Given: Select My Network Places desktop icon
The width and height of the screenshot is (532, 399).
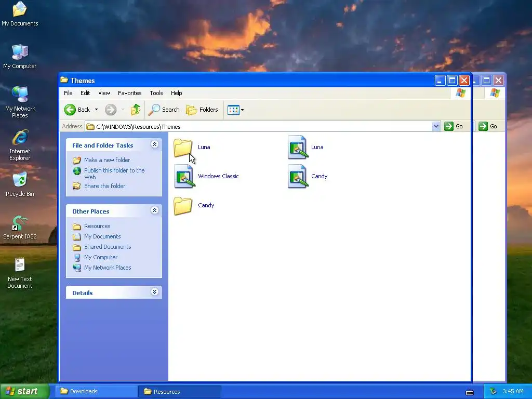Looking at the screenshot, I should pyautogui.click(x=20, y=102).
